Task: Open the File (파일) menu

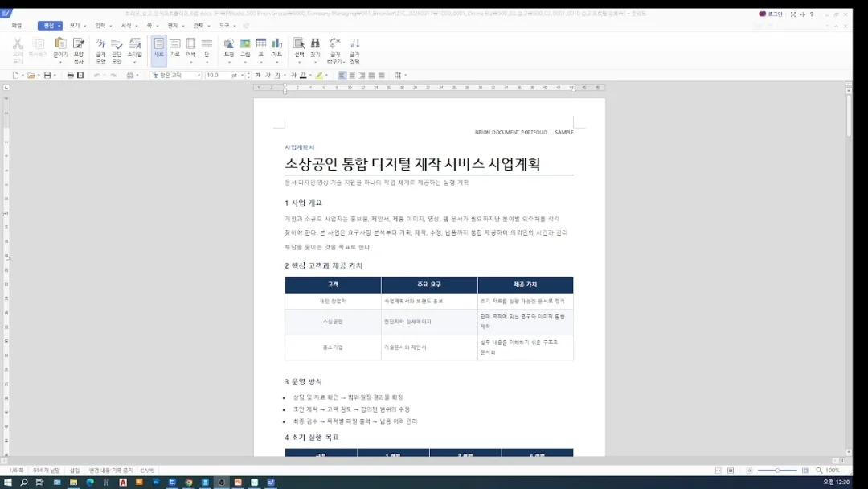Action: click(17, 26)
